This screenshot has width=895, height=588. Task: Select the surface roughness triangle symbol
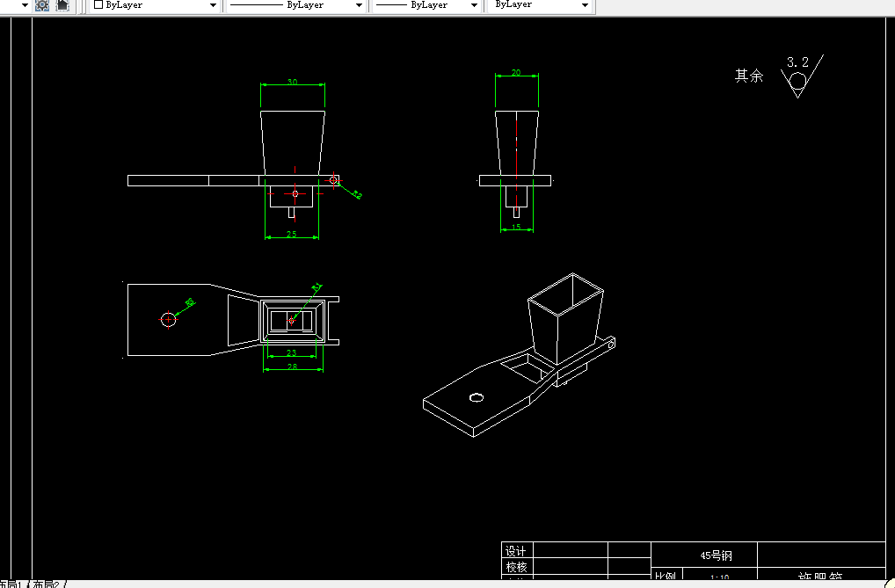pos(802,77)
